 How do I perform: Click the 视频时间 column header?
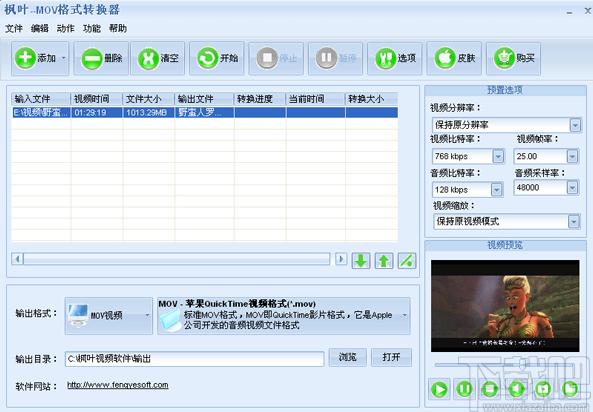[x=97, y=99]
